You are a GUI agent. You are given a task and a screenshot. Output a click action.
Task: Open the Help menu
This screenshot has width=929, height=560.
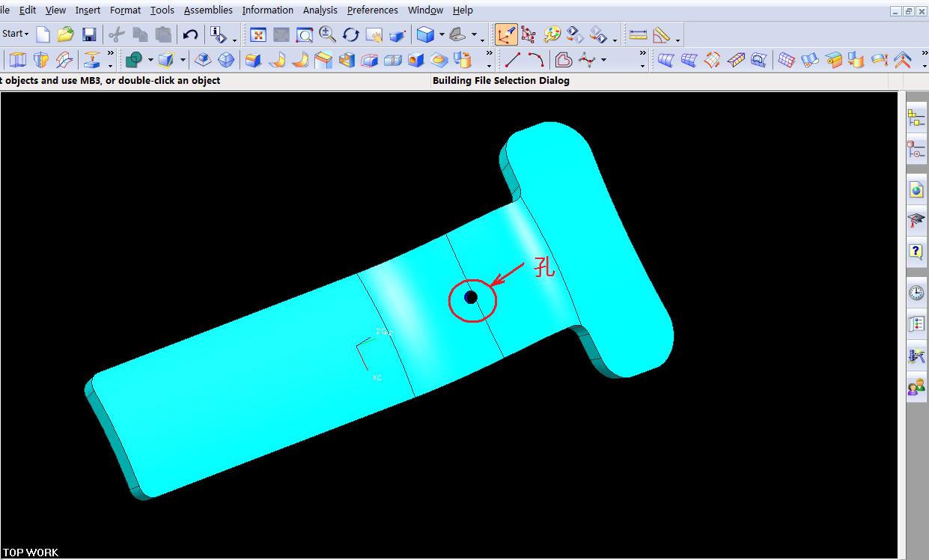coord(463,10)
